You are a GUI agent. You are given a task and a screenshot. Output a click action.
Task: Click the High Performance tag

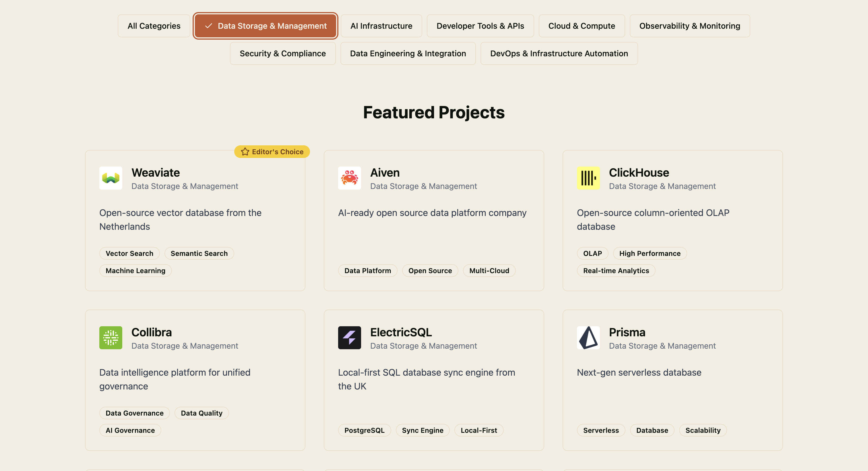pyautogui.click(x=650, y=254)
